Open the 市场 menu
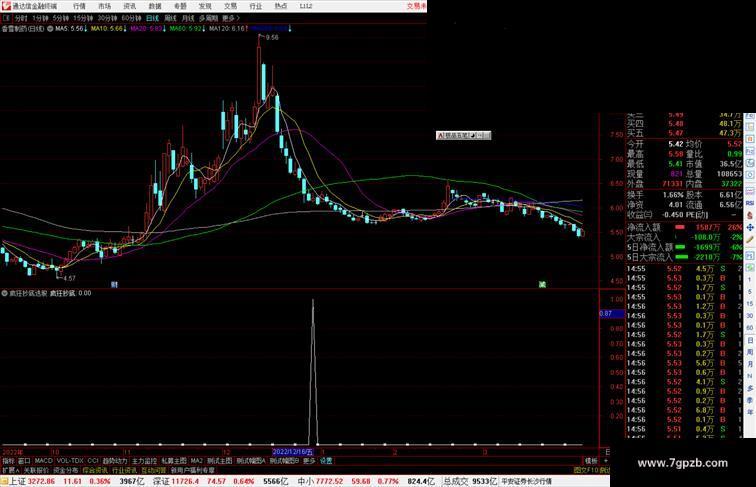Image resolution: width=756 pixels, height=487 pixels. [x=104, y=6]
